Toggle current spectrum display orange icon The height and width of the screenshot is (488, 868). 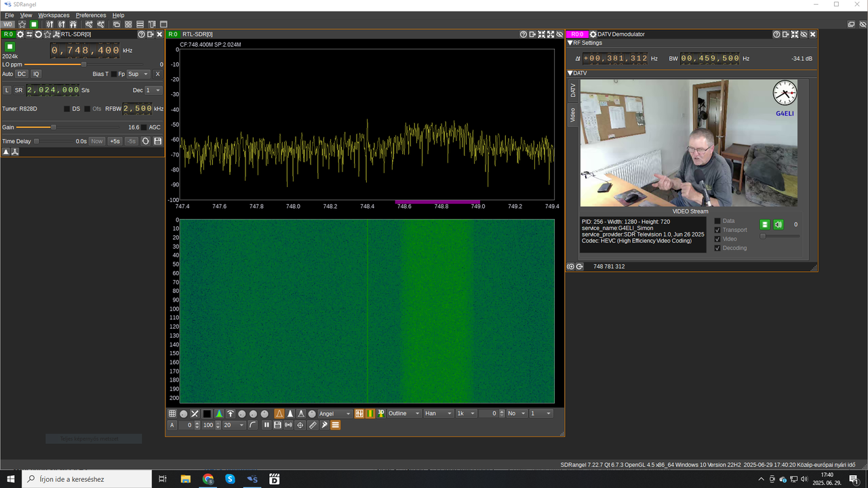279,413
